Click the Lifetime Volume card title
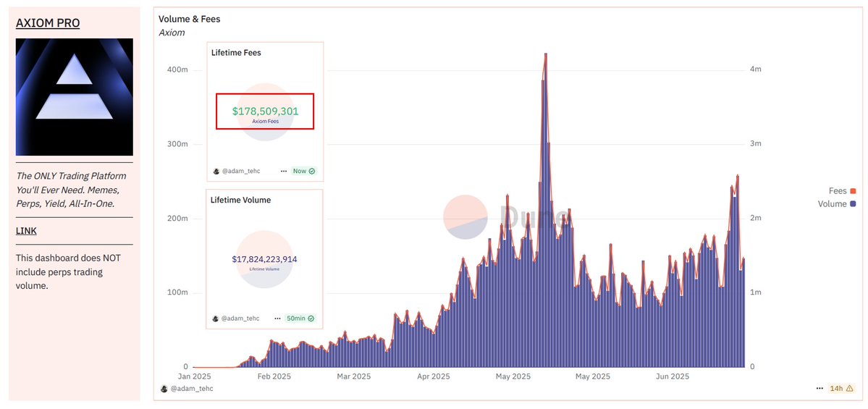 (241, 200)
